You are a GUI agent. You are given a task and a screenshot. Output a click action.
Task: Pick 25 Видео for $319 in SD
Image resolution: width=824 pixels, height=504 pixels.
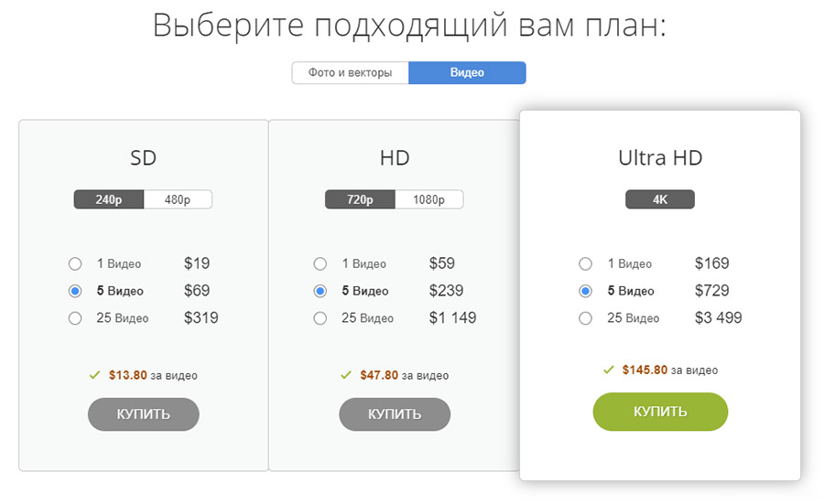(75, 319)
